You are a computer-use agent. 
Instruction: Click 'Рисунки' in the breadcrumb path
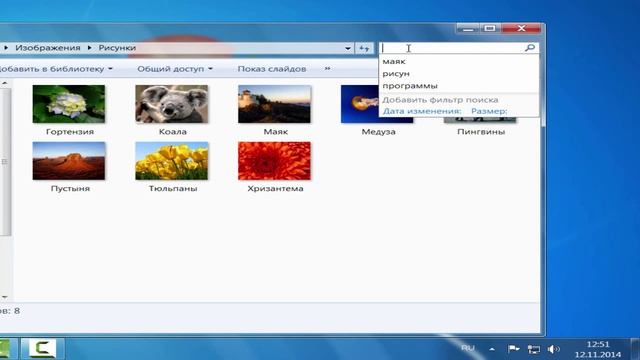tap(117, 48)
